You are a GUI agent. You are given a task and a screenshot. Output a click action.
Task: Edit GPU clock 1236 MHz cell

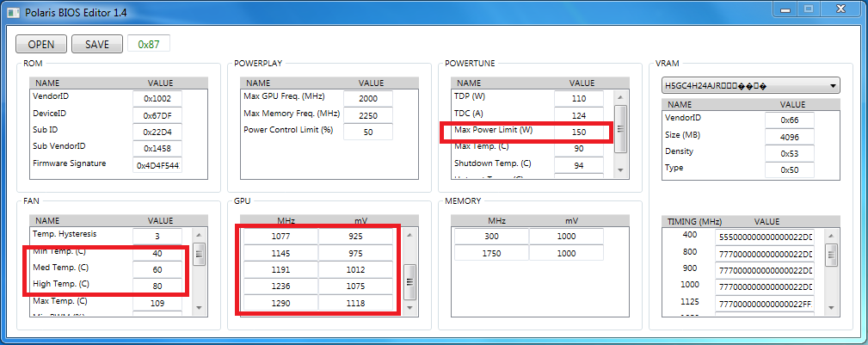[281, 286]
